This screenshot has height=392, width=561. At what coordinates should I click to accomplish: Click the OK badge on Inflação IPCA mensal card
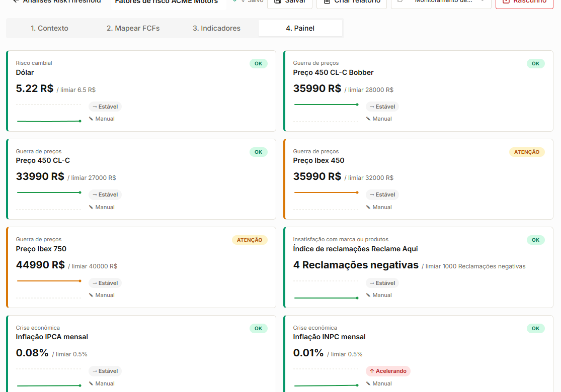coord(258,328)
